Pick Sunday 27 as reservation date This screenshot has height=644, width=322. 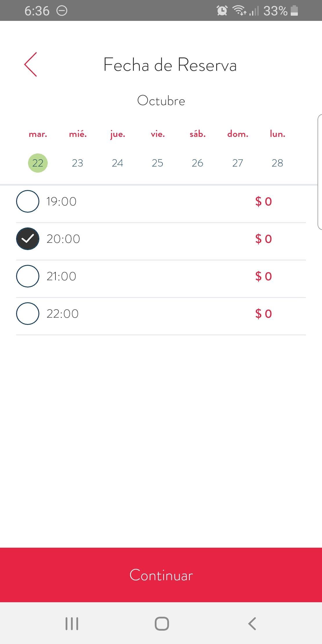pos(238,163)
